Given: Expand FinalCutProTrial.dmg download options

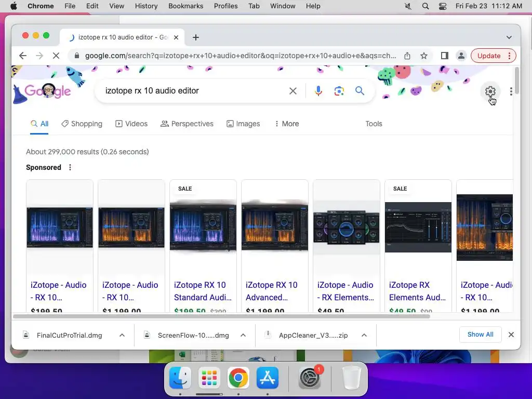Looking at the screenshot, I should 122,335.
